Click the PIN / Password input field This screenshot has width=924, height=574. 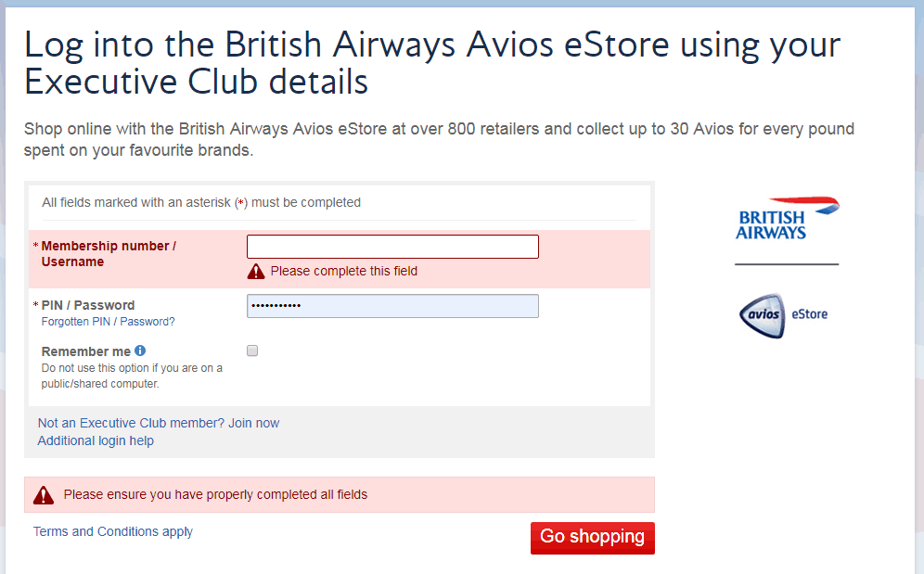click(392, 305)
